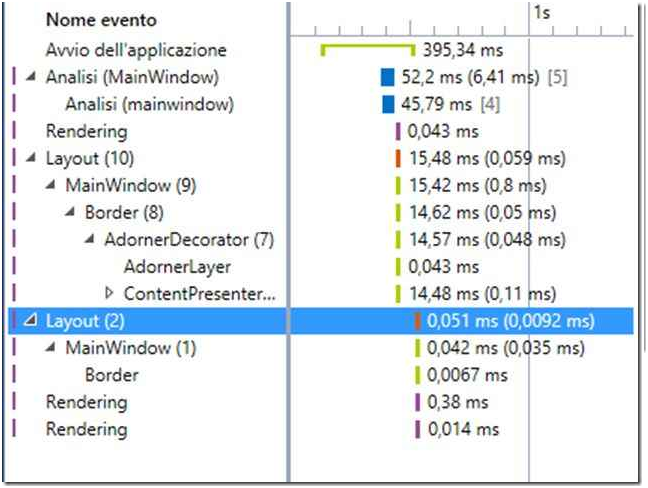Expand the ContentPresenter node

[x=109, y=293]
